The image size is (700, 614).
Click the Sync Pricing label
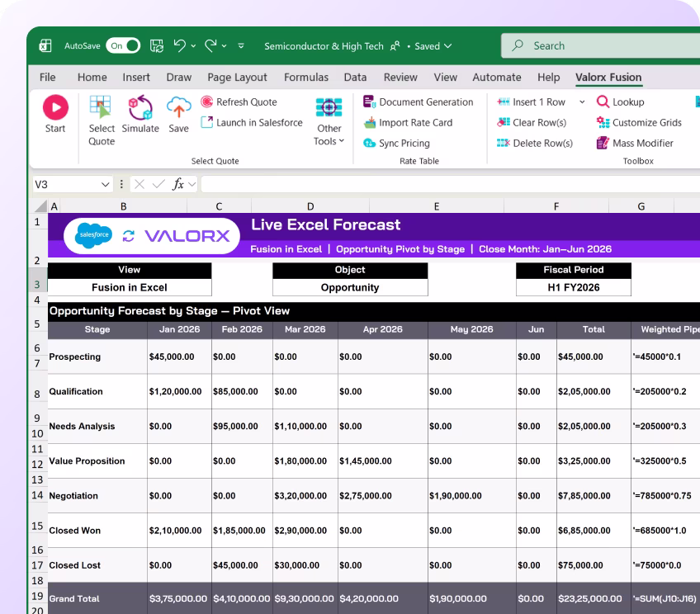pos(404,143)
